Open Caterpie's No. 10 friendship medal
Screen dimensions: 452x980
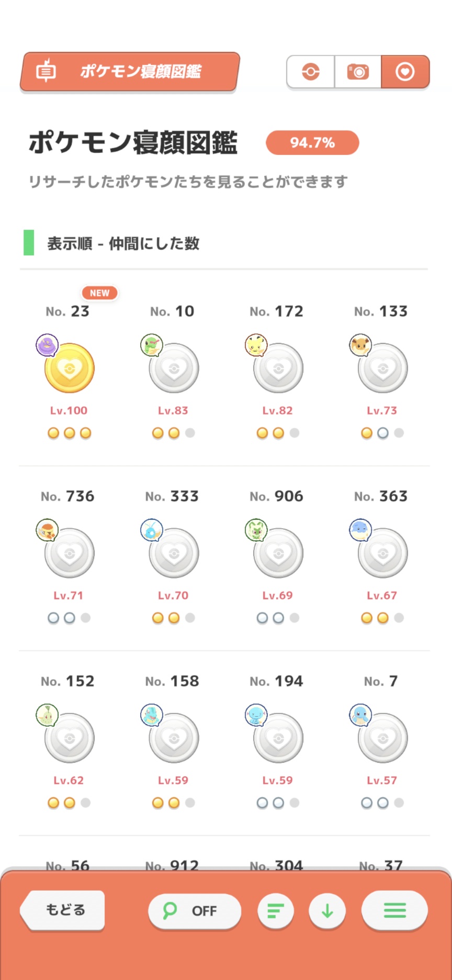(174, 368)
